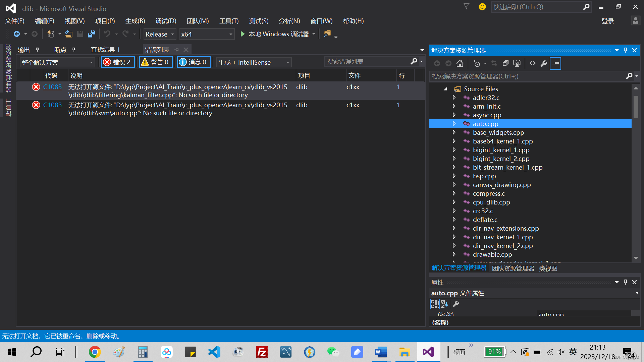Viewport: 644px width, 362px height.
Task: Click the 登录 sign-in button
Action: (607, 21)
